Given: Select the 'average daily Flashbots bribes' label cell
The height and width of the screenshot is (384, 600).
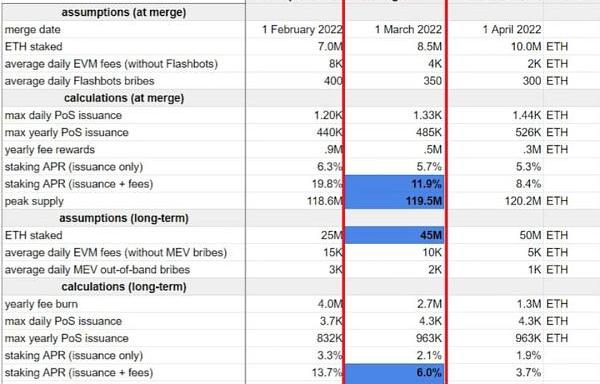Looking at the screenshot, I should 124,81.
